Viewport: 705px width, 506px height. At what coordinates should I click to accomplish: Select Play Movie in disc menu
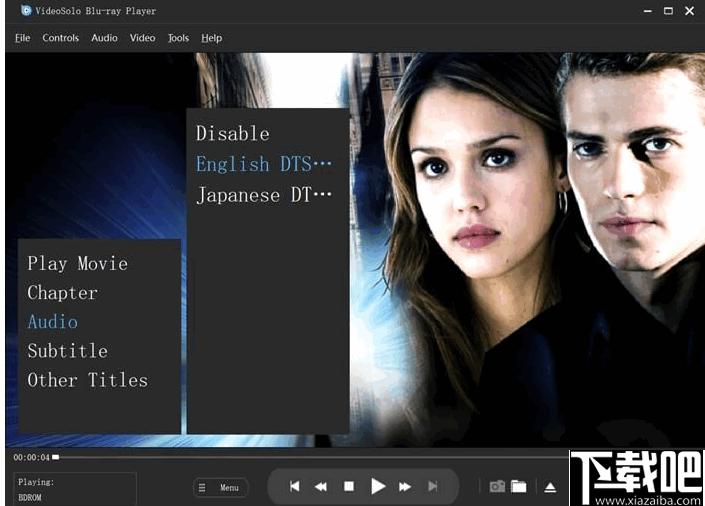coord(77,264)
